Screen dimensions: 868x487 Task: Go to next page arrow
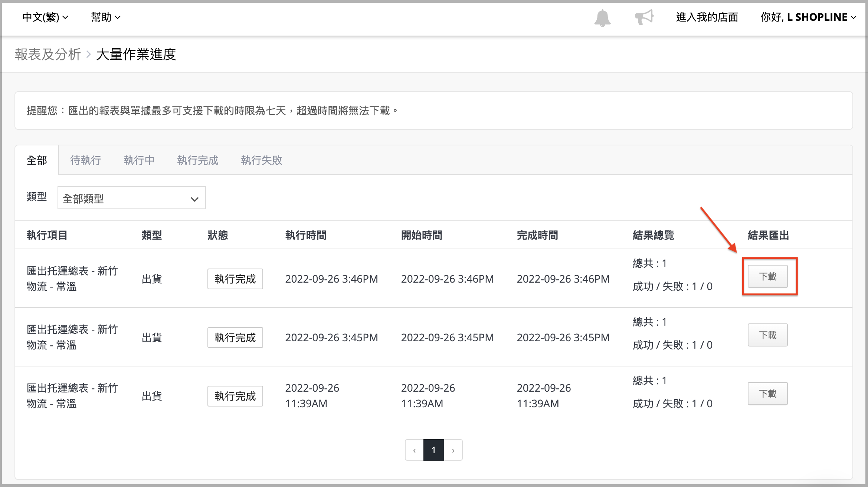point(453,450)
